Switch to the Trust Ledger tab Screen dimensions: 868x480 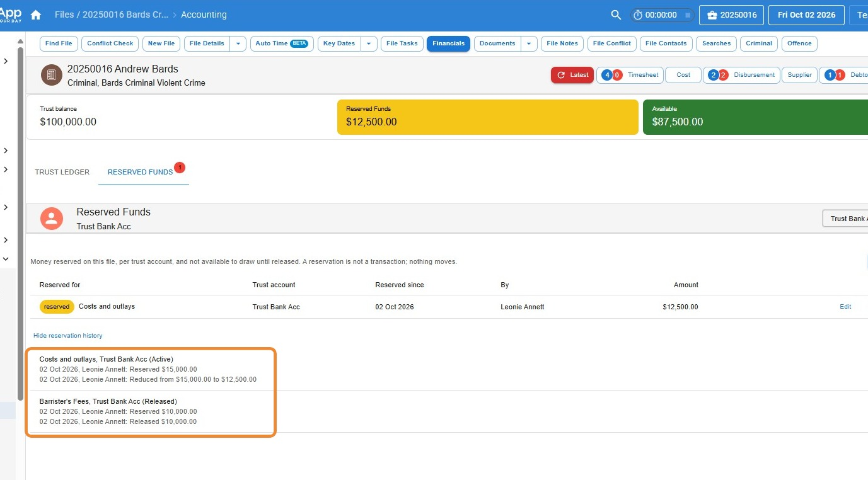[x=62, y=172]
